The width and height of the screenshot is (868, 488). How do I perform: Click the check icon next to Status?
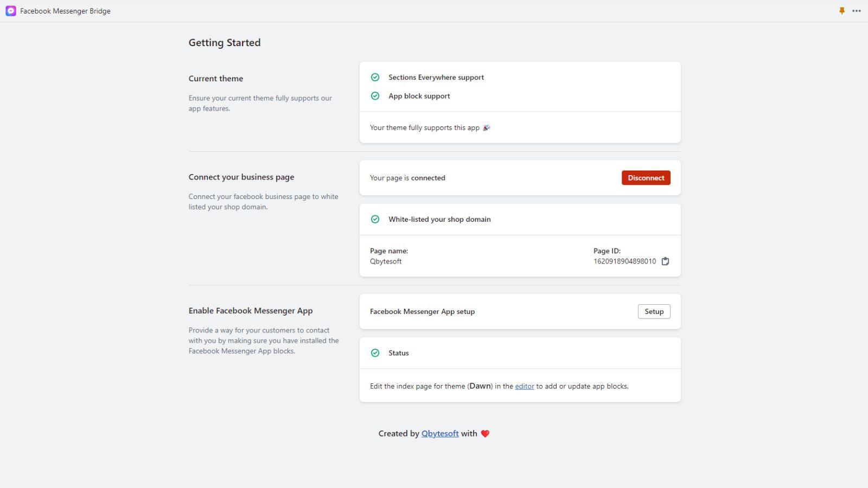pyautogui.click(x=375, y=352)
